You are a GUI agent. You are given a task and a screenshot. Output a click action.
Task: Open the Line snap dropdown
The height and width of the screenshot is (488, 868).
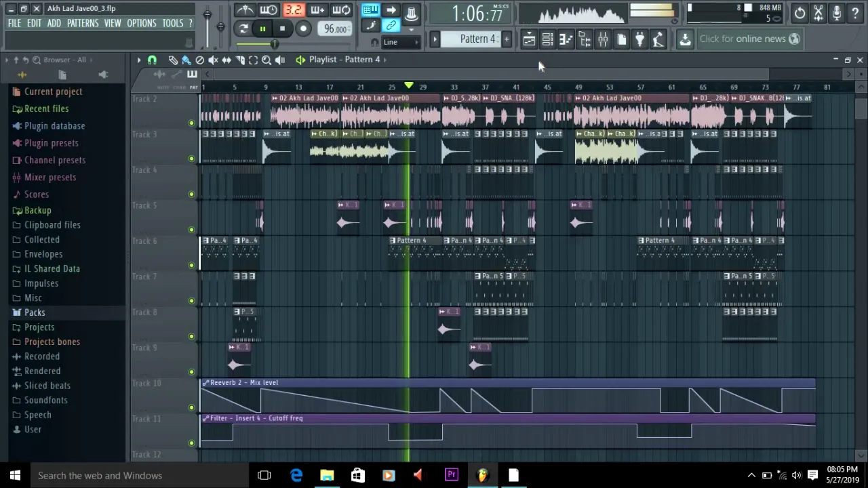[399, 42]
